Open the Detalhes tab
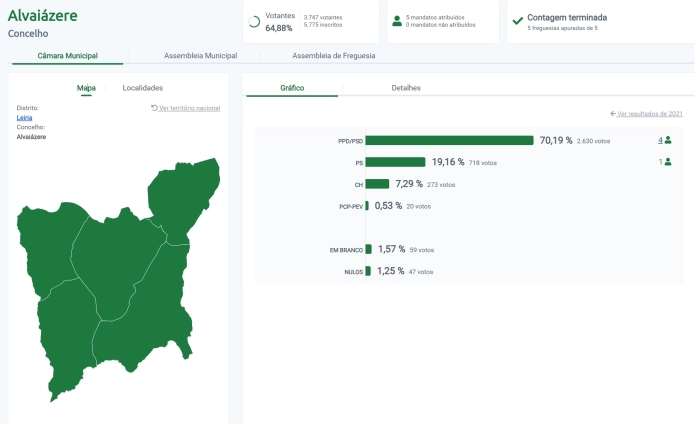The height and width of the screenshot is (424, 700). [x=406, y=88]
